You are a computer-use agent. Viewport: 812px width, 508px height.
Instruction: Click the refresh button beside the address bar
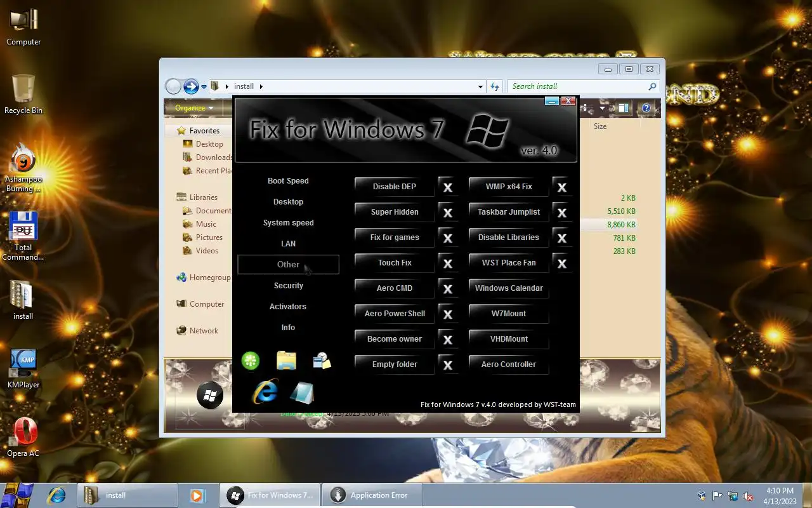tap(495, 86)
